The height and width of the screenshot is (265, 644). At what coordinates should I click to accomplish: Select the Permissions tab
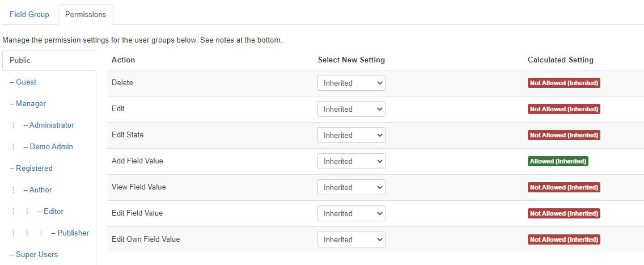coord(86,14)
